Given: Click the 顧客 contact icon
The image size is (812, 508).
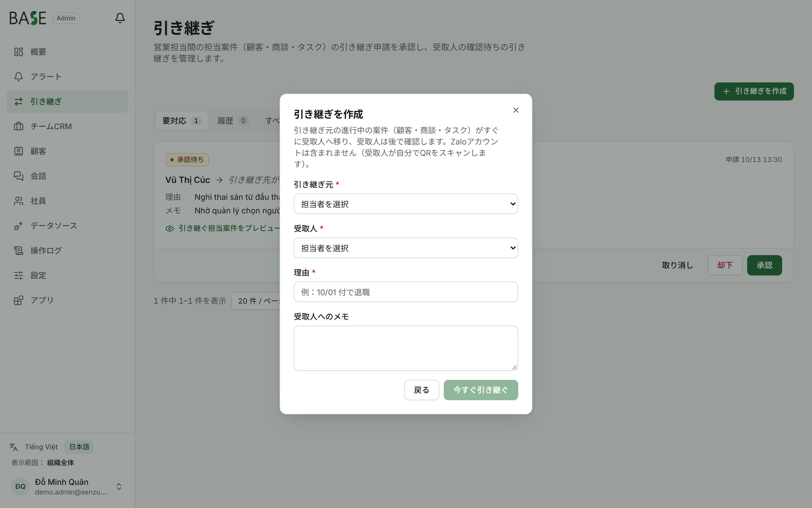Looking at the screenshot, I should tap(18, 151).
